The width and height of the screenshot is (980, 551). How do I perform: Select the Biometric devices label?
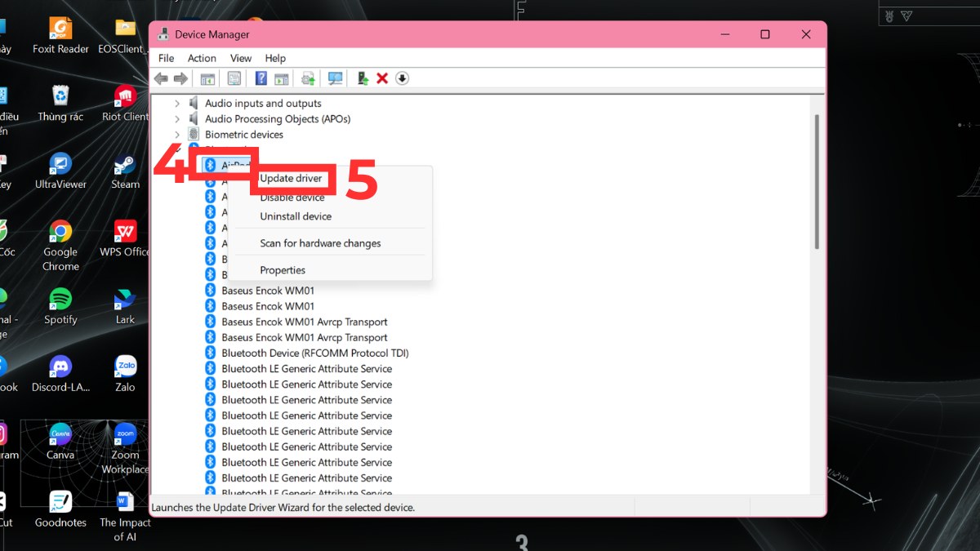point(244,135)
